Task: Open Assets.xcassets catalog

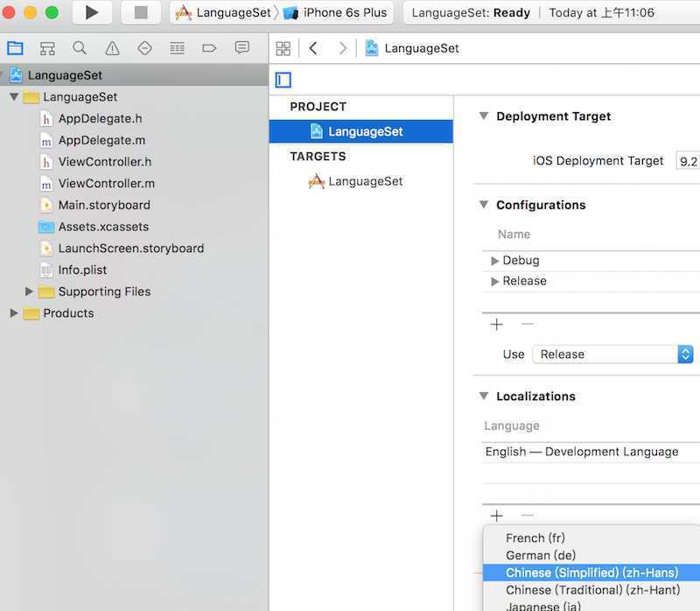Action: point(103,227)
